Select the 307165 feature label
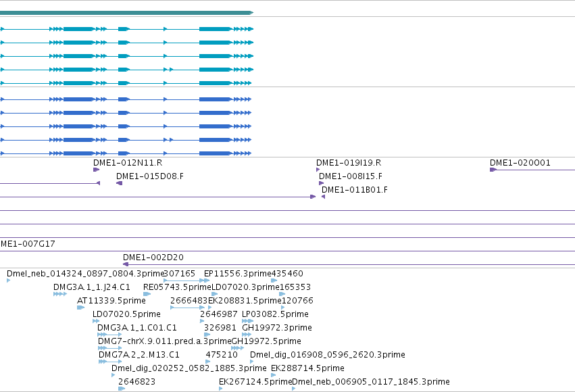 click(179, 274)
